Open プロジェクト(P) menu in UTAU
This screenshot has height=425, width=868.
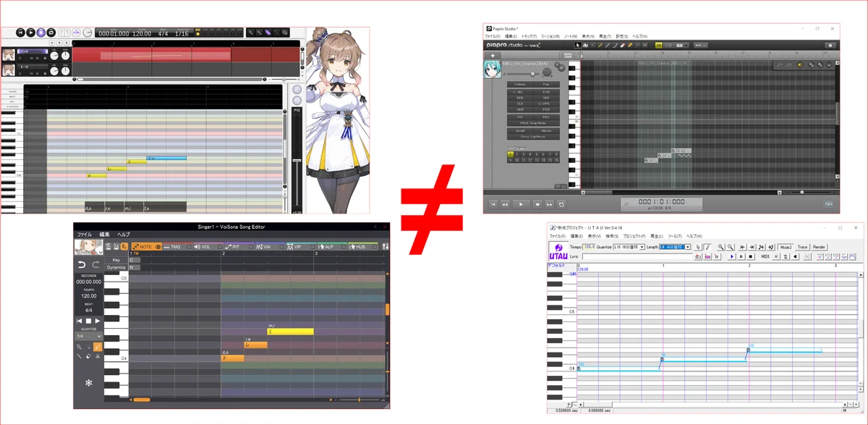click(634, 236)
